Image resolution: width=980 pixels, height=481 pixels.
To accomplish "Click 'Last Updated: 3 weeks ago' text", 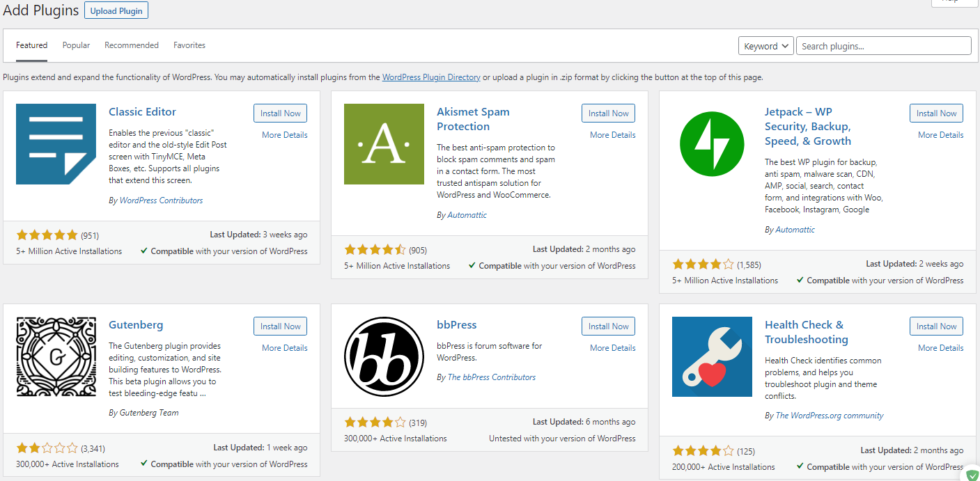I will point(258,235).
